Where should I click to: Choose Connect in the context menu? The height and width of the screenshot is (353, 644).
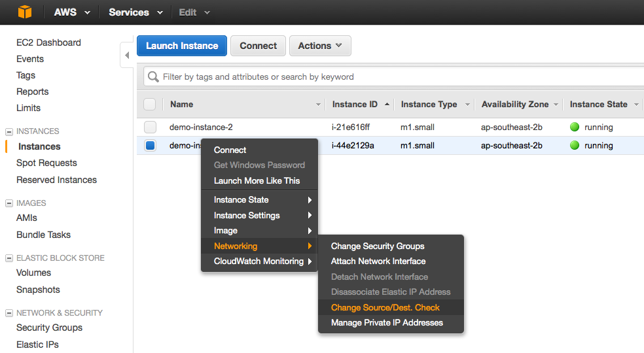coord(260,150)
